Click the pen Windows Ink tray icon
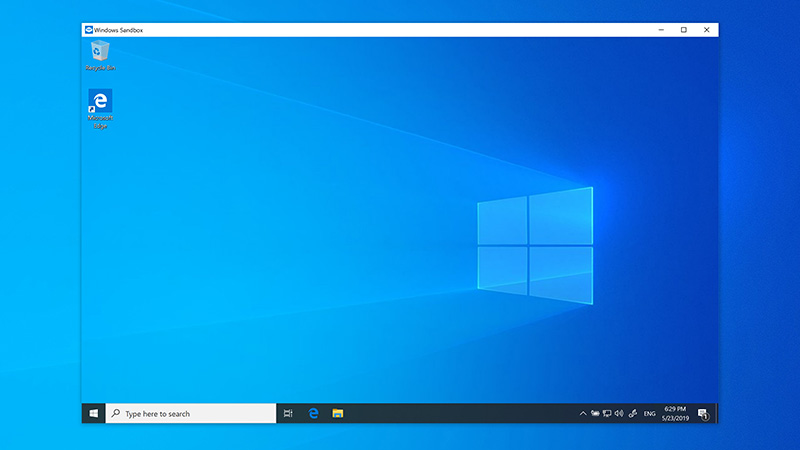Viewport: 800px width, 450px height. point(633,413)
